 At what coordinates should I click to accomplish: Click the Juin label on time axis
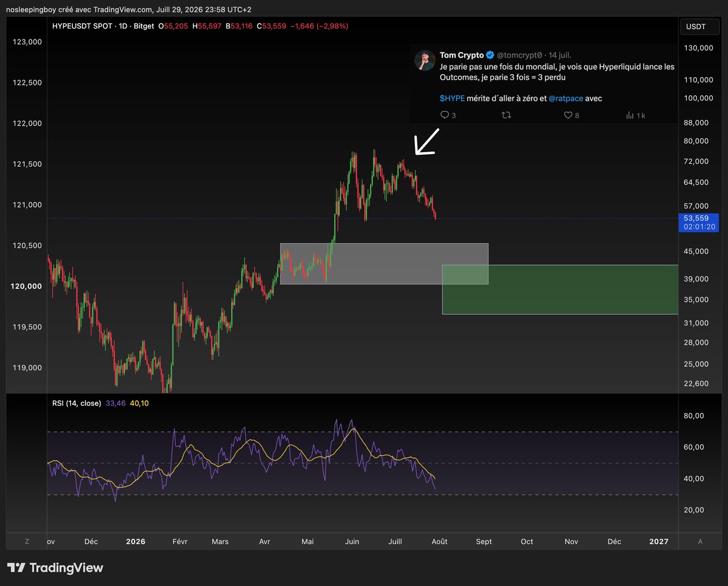tap(352, 541)
